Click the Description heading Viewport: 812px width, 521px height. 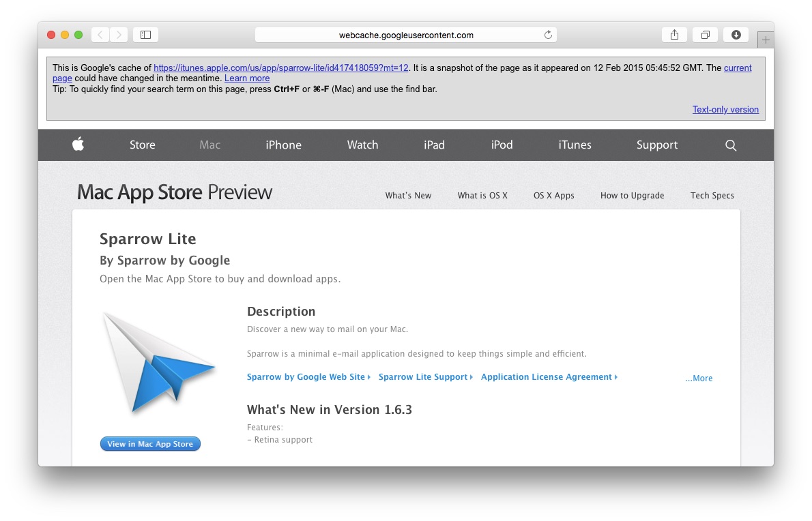pos(281,312)
